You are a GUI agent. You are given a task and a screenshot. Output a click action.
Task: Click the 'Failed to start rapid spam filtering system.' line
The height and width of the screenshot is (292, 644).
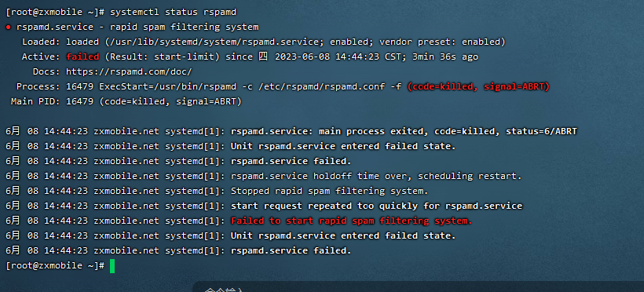click(352, 221)
